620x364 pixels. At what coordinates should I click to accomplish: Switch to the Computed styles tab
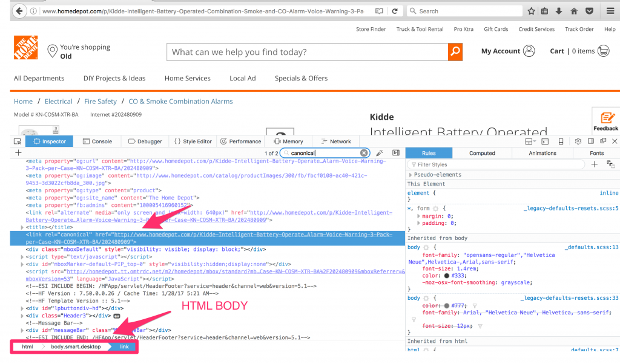482,153
